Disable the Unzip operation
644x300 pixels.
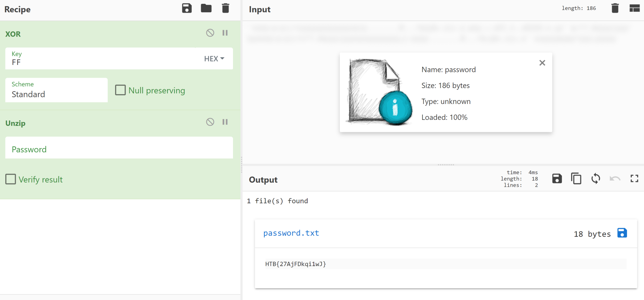click(210, 122)
